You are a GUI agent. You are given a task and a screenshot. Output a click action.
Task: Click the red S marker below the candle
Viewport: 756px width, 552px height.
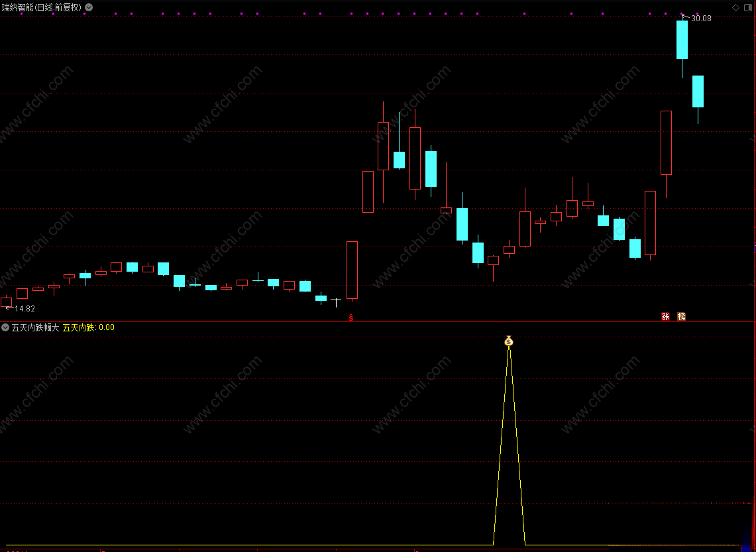351,317
